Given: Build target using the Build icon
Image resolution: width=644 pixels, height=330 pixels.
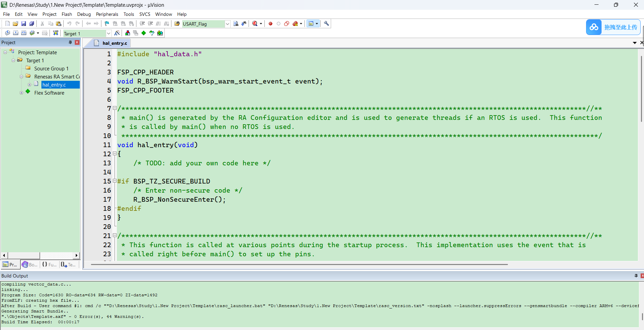Looking at the screenshot, I should (x=15, y=33).
